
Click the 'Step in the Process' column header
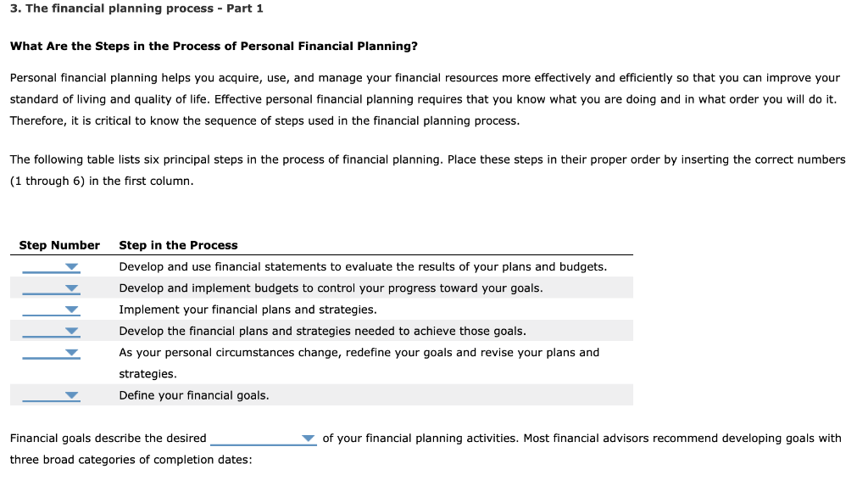tap(178, 245)
